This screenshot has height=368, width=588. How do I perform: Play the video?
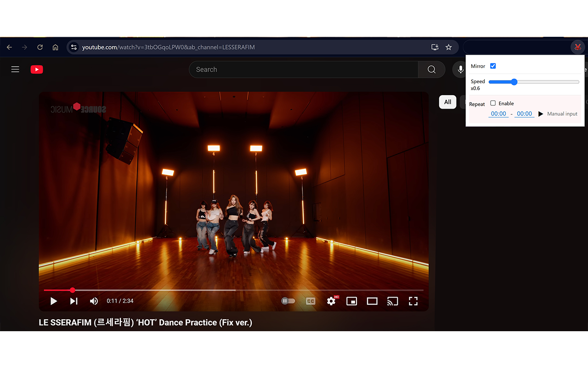[54, 301]
